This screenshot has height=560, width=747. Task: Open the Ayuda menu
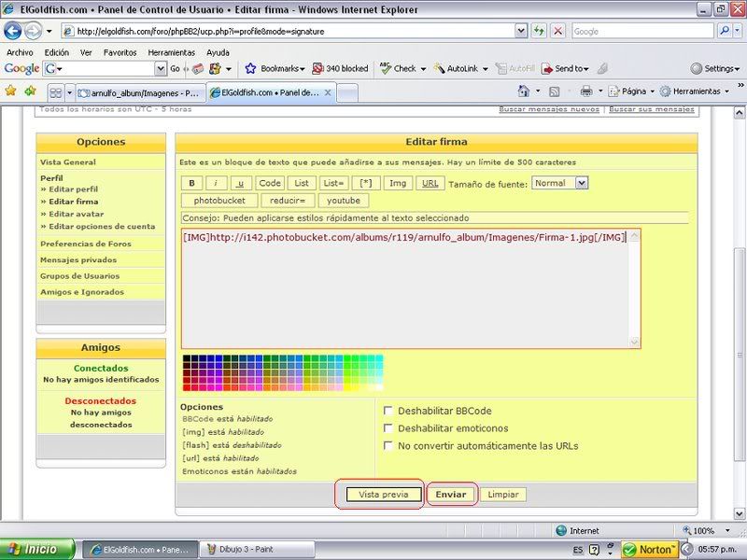[218, 52]
